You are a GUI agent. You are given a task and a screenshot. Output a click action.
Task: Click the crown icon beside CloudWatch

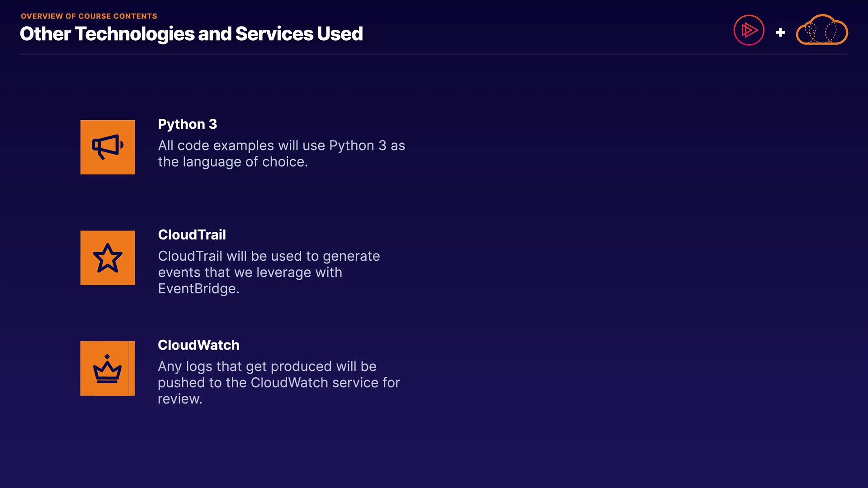click(108, 369)
